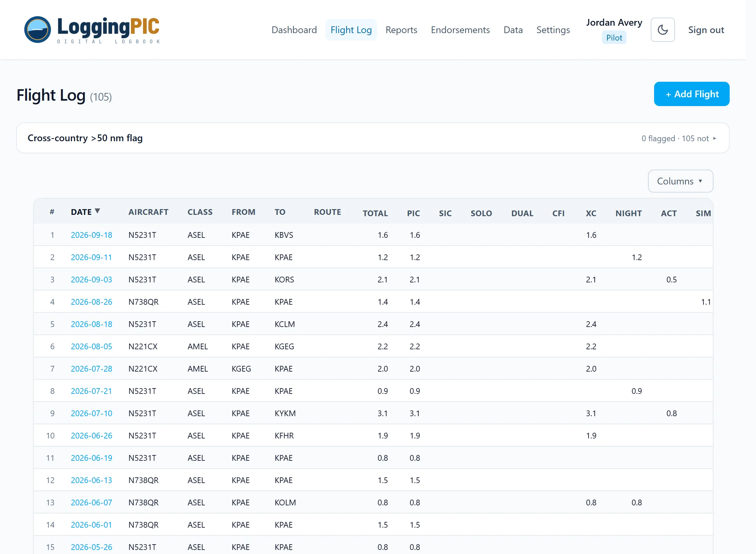756x554 pixels.
Task: Open the 2026-06-13 flight entry
Action: [91, 480]
